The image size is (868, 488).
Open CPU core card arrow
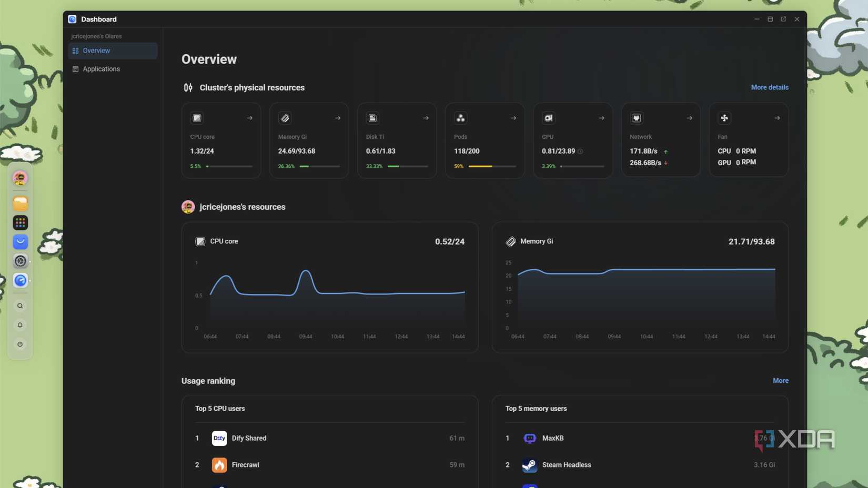(x=250, y=118)
